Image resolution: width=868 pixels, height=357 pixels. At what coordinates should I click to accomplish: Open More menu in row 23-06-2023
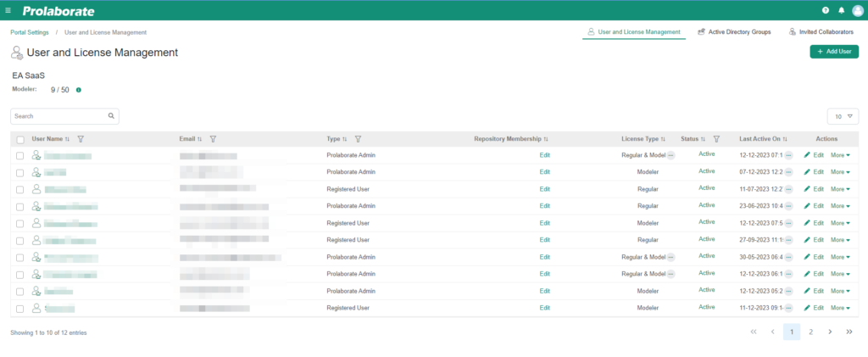(x=840, y=206)
